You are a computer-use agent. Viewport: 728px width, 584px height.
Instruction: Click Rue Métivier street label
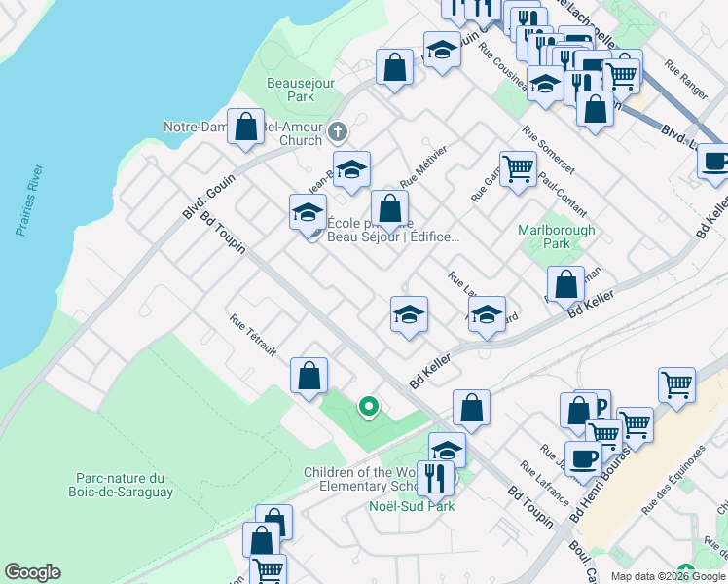pyautogui.click(x=424, y=166)
